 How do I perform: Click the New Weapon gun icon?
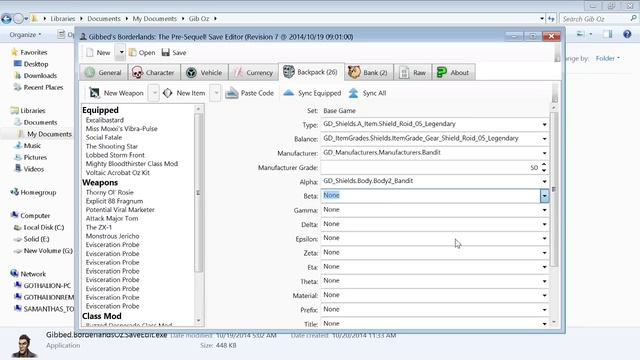(94, 93)
